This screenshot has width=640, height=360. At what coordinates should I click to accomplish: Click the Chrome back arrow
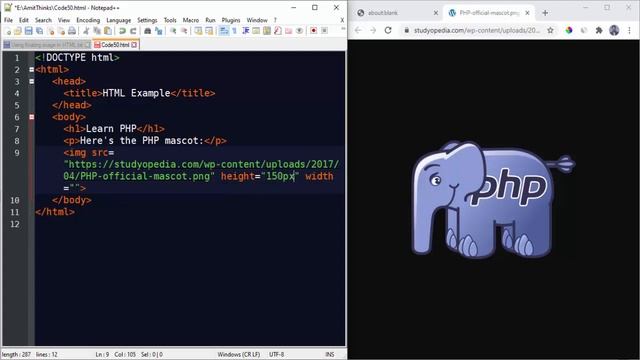pyautogui.click(x=358, y=30)
